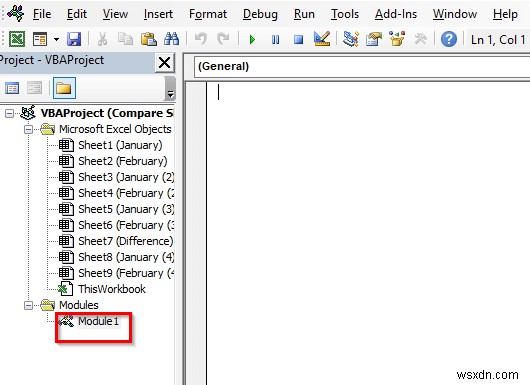Click View Object icon in Project pane
This screenshot has height=385, width=530.
point(34,89)
